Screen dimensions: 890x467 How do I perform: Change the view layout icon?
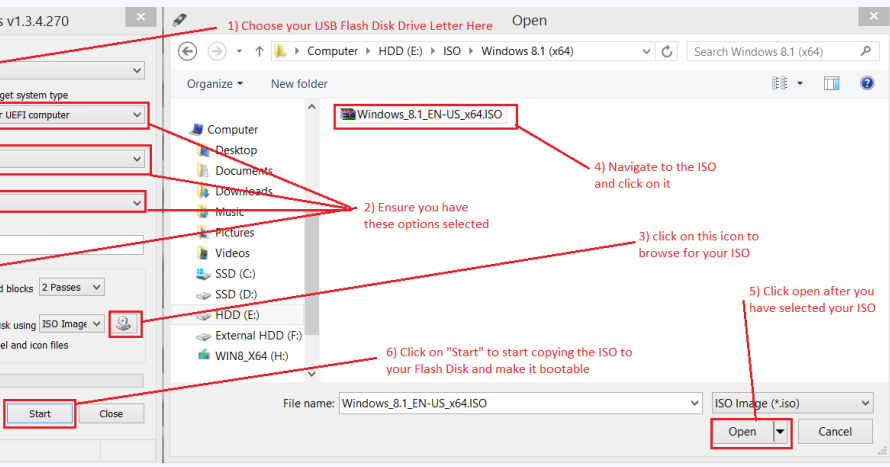780,83
